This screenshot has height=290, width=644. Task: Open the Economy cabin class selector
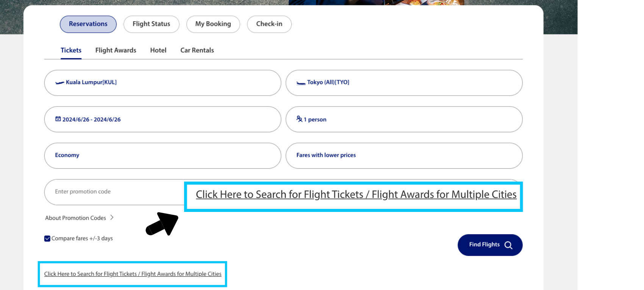(163, 155)
